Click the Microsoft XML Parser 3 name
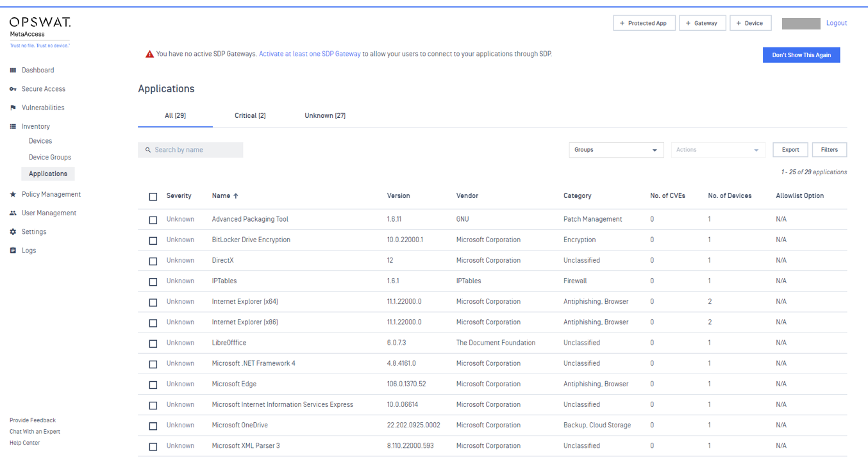Screen dimensions: 868x469 tap(246, 446)
